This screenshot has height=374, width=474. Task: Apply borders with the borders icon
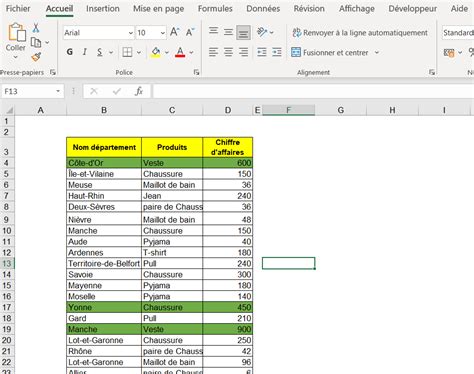[127, 52]
